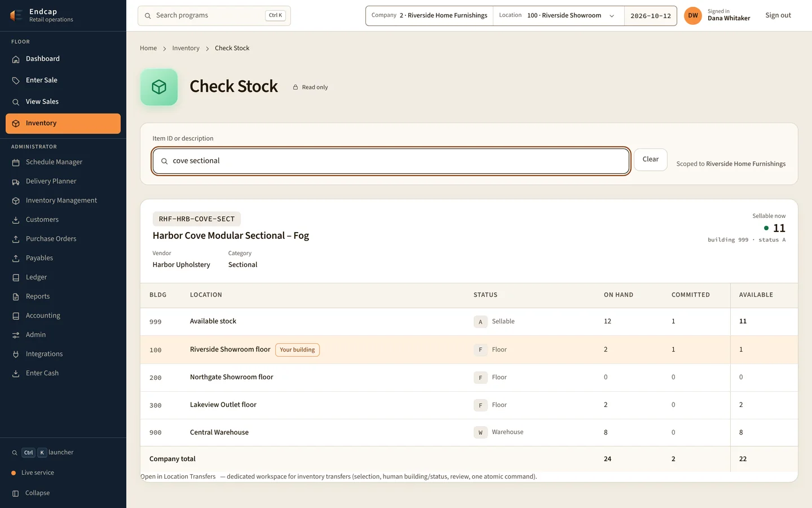Click the Company 2 Riverside Home Furnishings selector
Image resolution: width=812 pixels, height=508 pixels.
[430, 16]
